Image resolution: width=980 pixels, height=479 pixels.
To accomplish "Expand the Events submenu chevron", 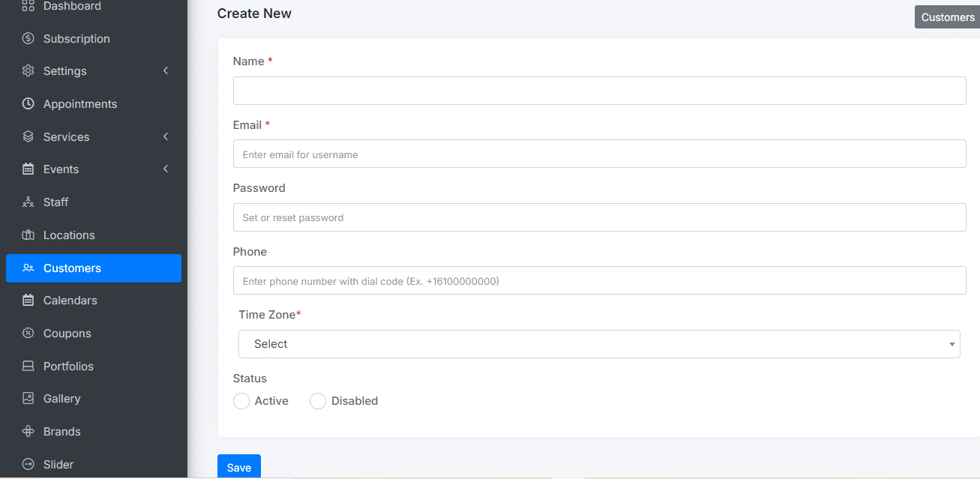I will click(166, 169).
